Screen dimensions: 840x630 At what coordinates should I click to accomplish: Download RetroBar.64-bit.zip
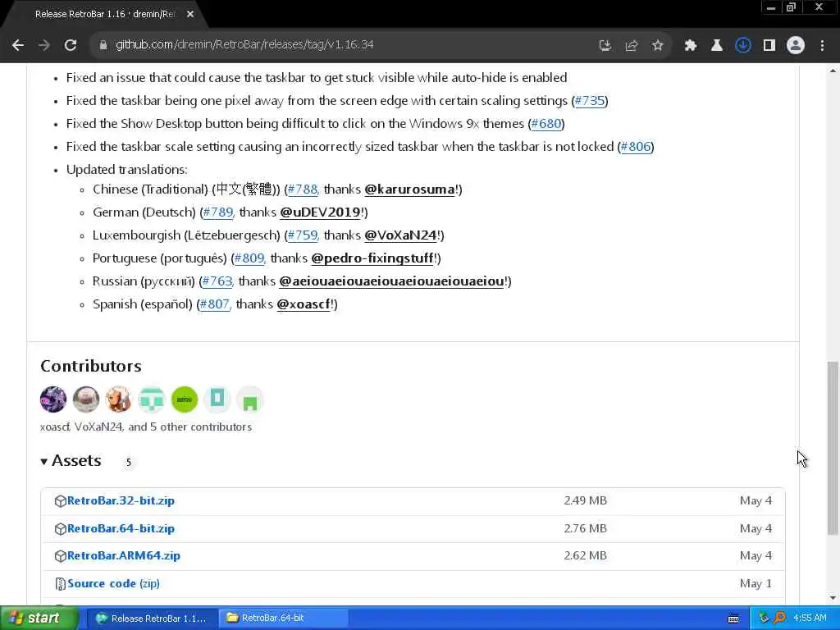(121, 529)
